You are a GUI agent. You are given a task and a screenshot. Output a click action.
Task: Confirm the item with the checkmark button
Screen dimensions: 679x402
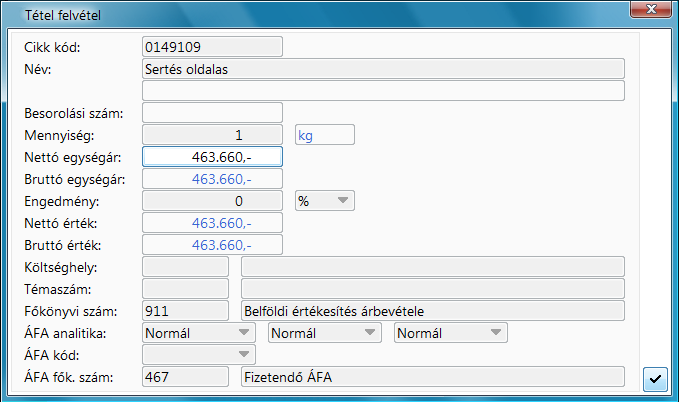pyautogui.click(x=655, y=378)
